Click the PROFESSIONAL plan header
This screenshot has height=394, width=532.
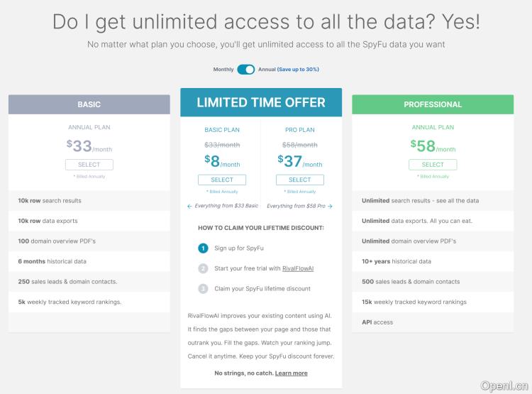point(433,104)
